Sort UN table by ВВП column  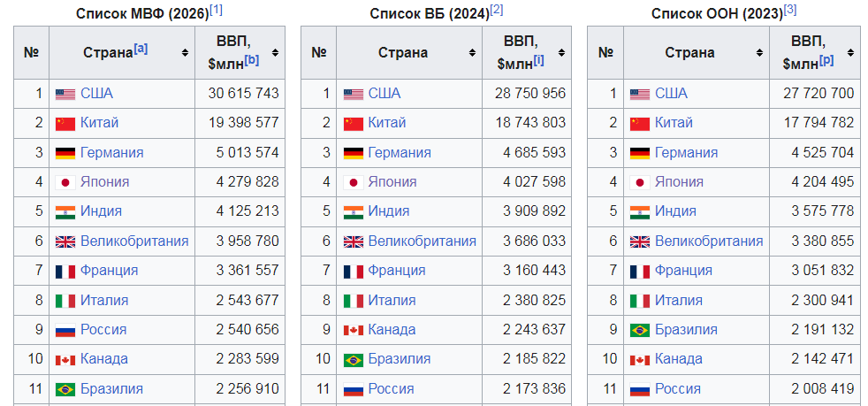coord(849,52)
